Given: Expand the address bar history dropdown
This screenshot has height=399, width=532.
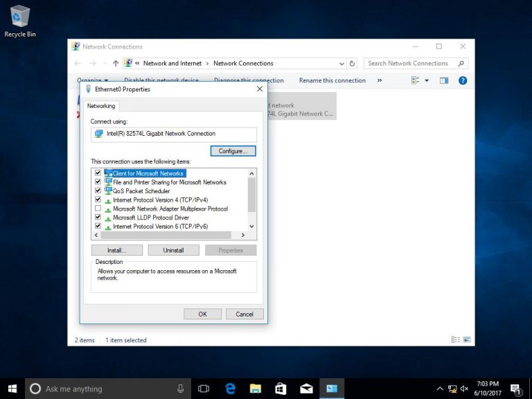Looking at the screenshot, I should click(342, 64).
